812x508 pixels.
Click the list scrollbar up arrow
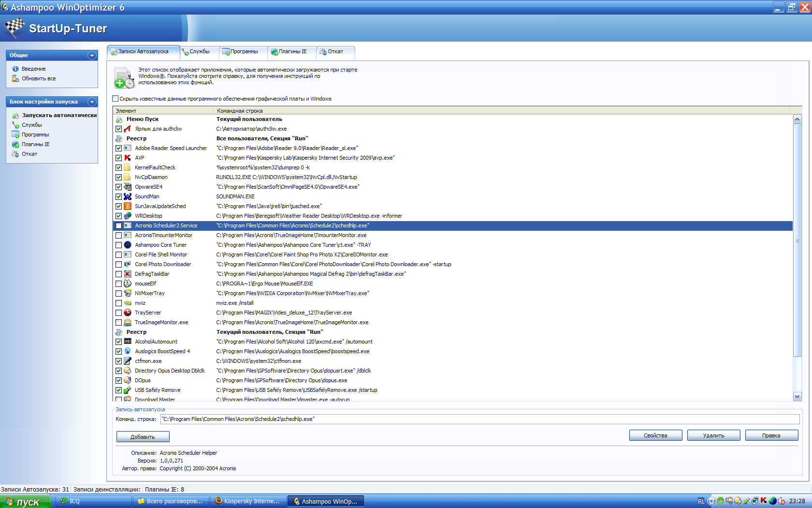tap(797, 119)
